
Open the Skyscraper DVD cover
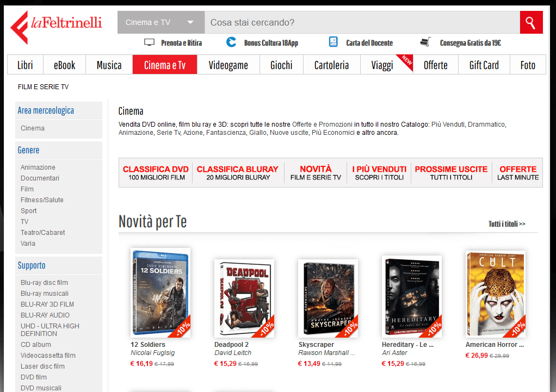coord(328,298)
